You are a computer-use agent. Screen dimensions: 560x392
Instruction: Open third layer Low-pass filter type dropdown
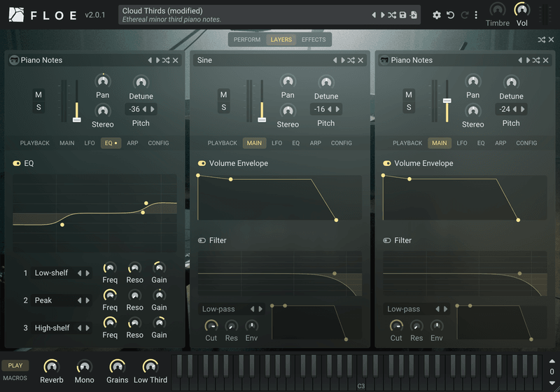pos(409,309)
